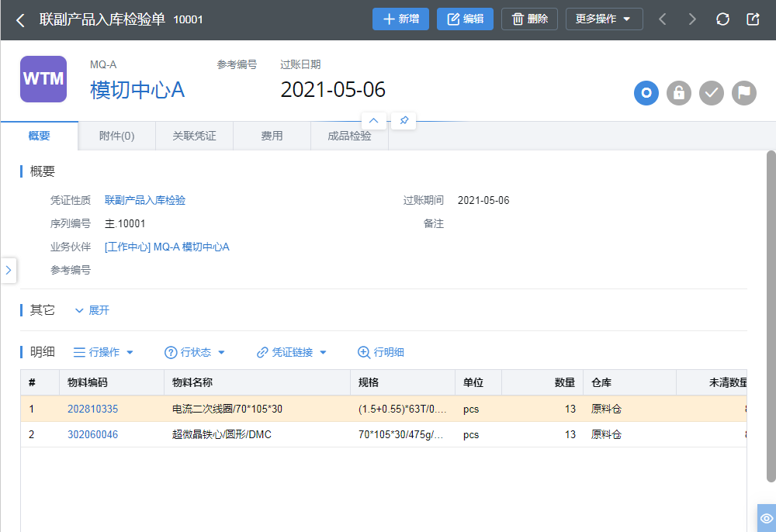The image size is (776, 532).
Task: Expand the left side panel arrow
Action: (x=9, y=270)
